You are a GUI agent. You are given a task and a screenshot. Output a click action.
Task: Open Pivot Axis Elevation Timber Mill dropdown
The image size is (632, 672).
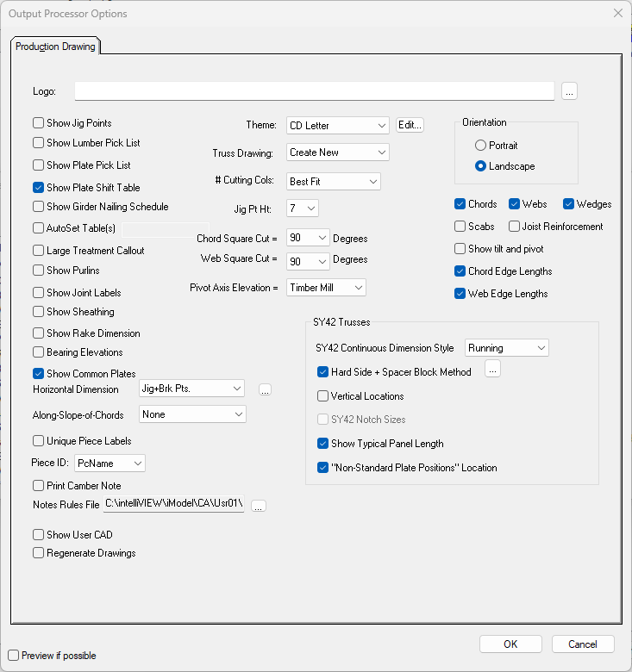pyautogui.click(x=326, y=288)
